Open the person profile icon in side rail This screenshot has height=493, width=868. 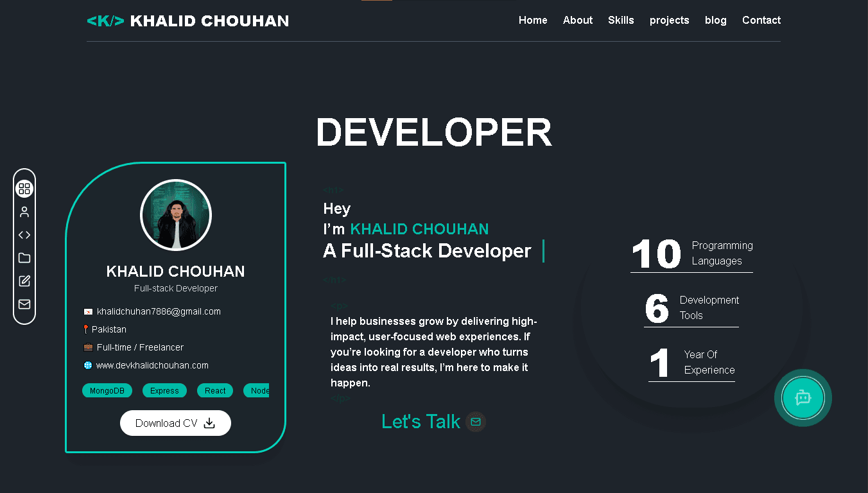24,212
